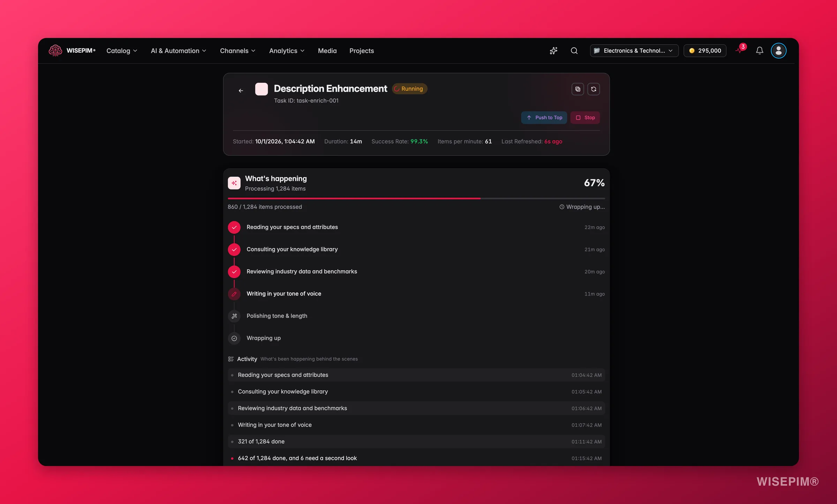The width and height of the screenshot is (837, 504).
Task: Open the notifications bell
Action: [x=760, y=51]
